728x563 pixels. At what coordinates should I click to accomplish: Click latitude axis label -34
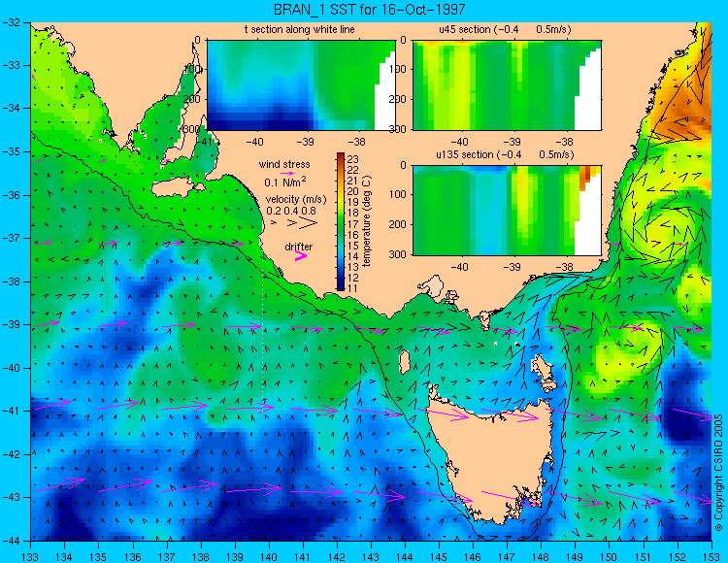point(11,108)
